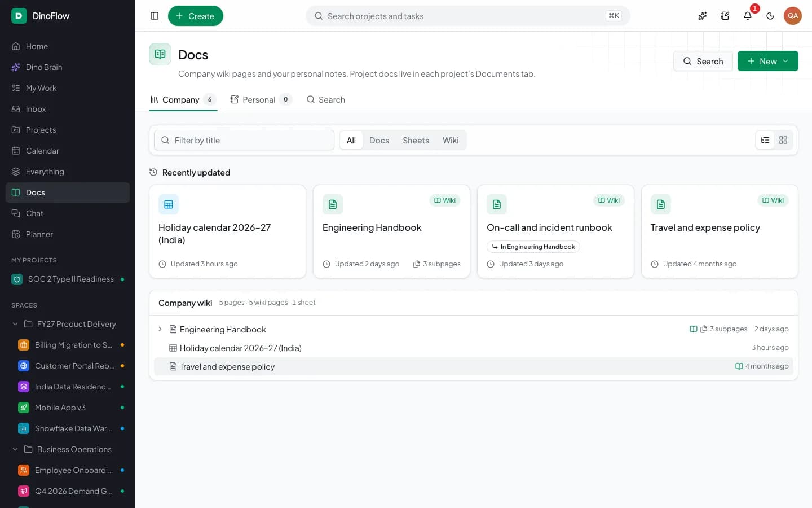Switch to the Company tab
This screenshot has width=812, height=508.
[183, 100]
